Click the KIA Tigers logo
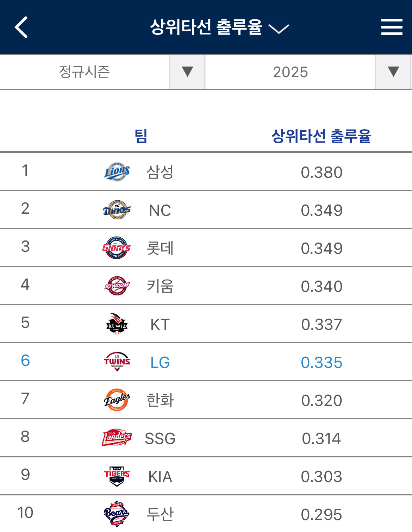 point(117,476)
